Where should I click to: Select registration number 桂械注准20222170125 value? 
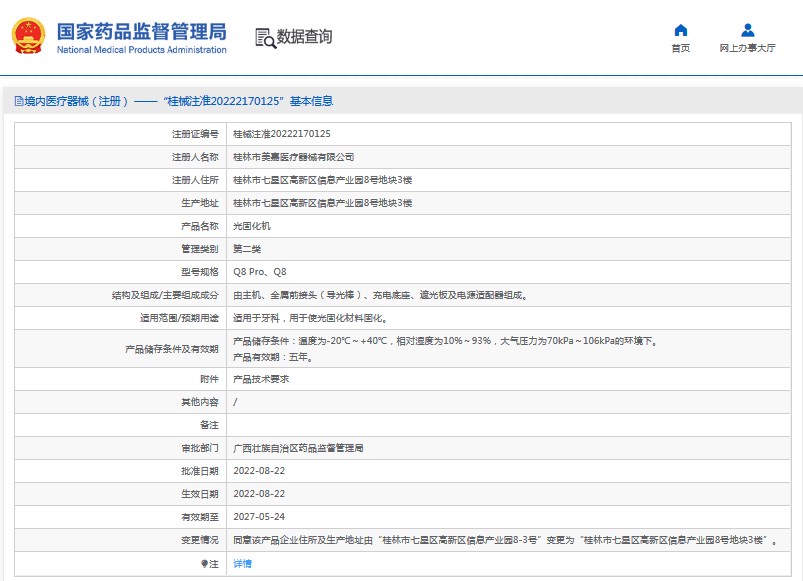pyautogui.click(x=282, y=134)
